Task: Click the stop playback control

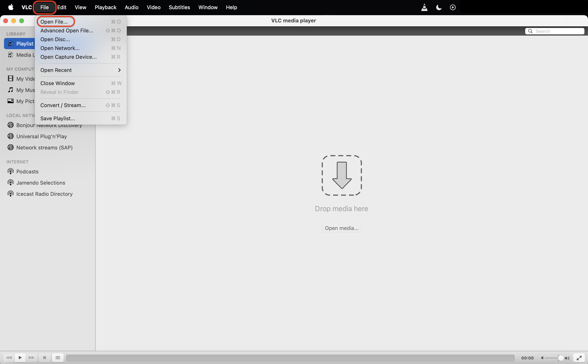Action: pos(44,358)
